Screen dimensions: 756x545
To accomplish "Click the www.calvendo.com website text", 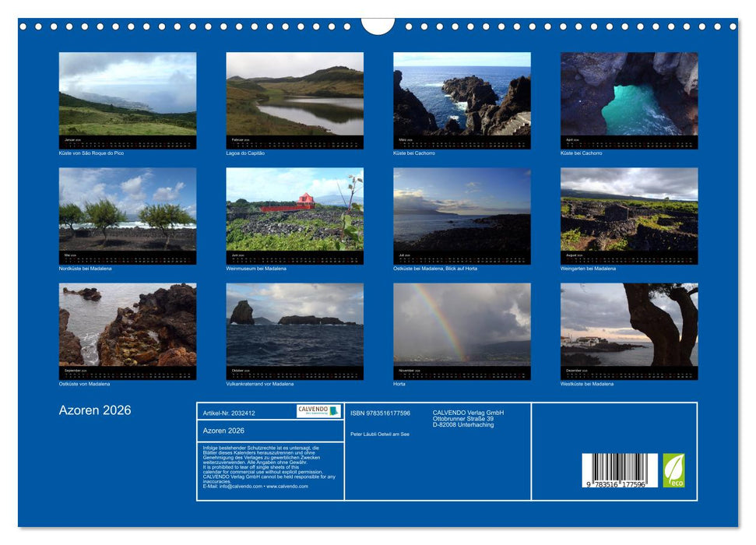I will click(287, 487).
